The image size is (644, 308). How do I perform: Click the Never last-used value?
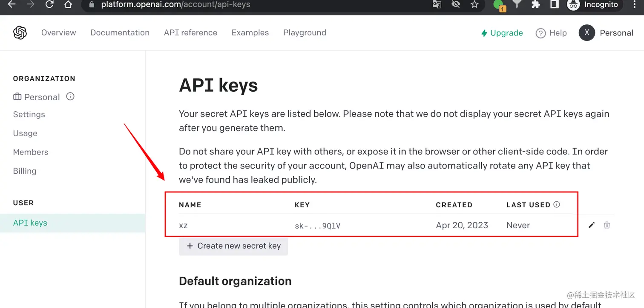(518, 225)
